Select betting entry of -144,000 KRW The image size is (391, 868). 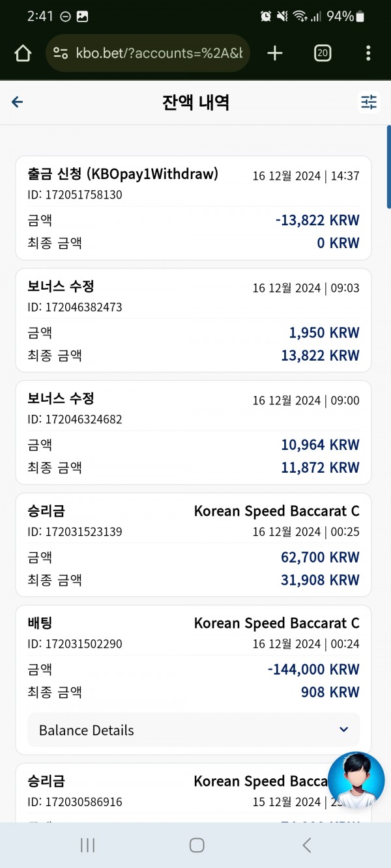(x=194, y=680)
